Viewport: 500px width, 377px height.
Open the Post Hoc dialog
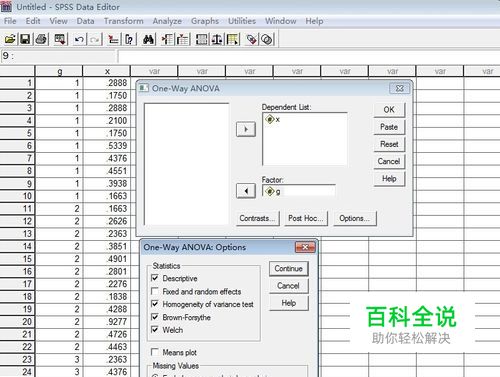tap(306, 218)
